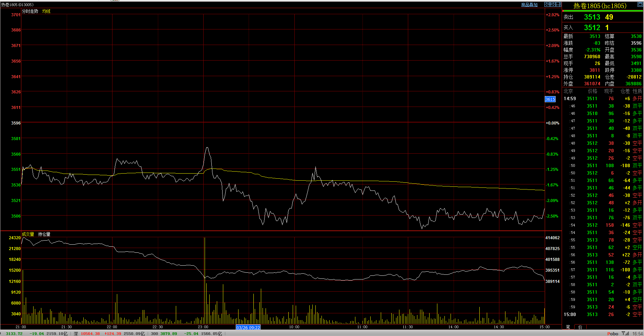Click the buy price 3512 in 买入 row
The image size is (644, 336).
tap(592, 27)
